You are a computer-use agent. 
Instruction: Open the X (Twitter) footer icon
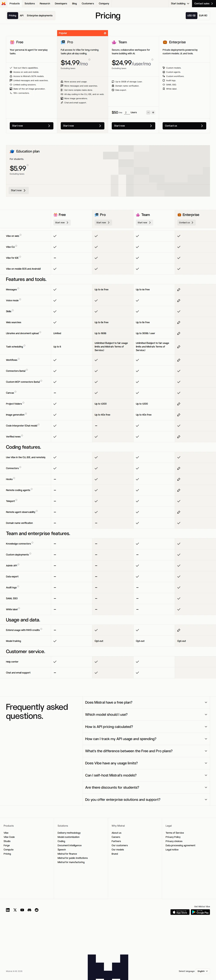[15, 910]
